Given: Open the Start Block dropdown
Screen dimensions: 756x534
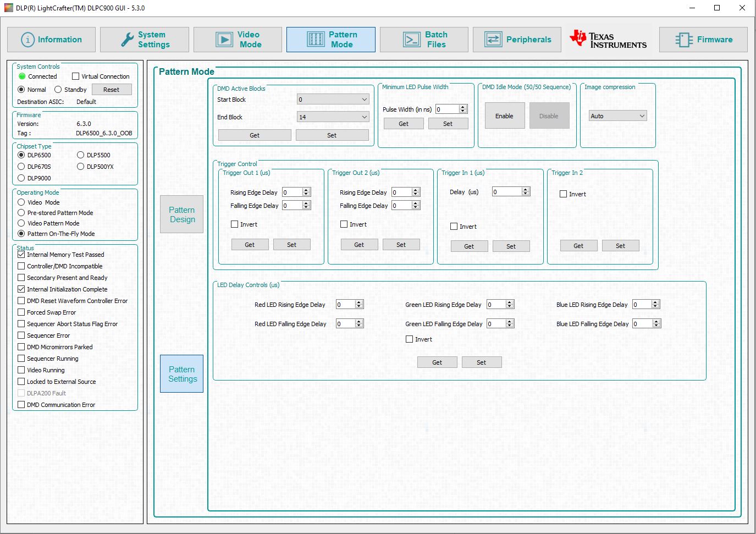Looking at the screenshot, I should pyautogui.click(x=333, y=100).
